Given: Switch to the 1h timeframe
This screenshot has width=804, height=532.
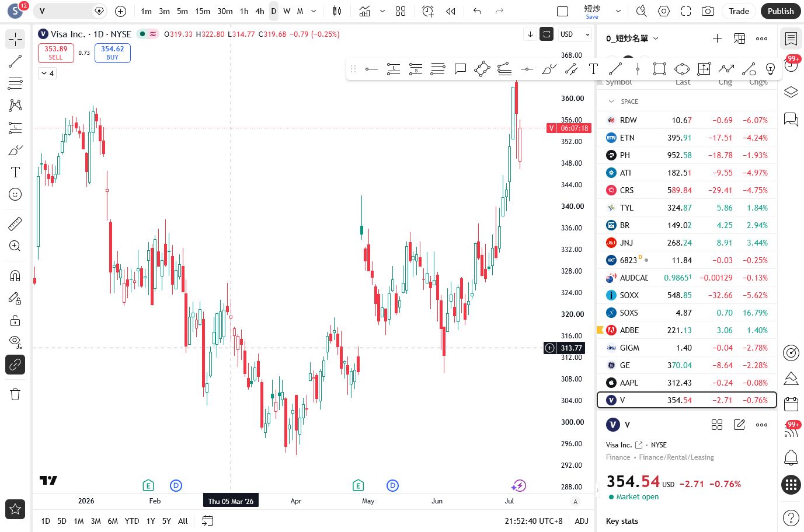Looking at the screenshot, I should pos(244,11).
